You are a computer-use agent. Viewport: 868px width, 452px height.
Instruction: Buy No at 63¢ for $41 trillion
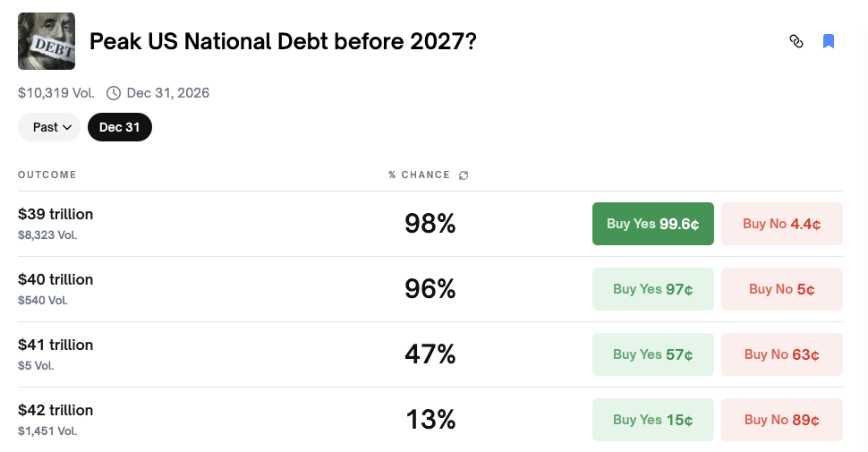tap(782, 354)
